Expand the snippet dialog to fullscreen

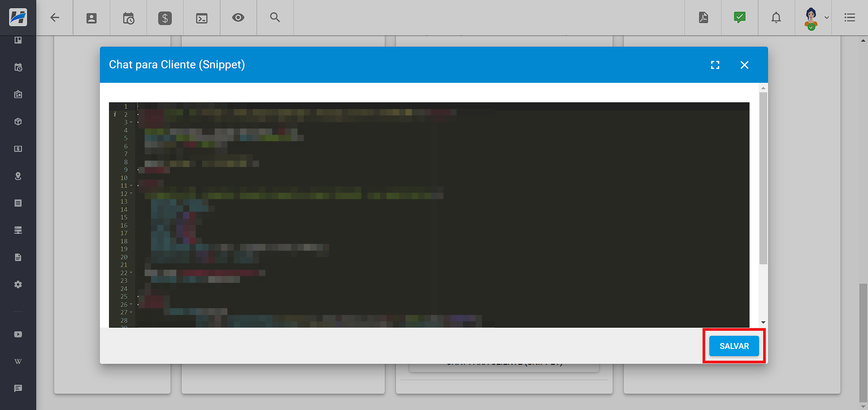click(x=715, y=65)
